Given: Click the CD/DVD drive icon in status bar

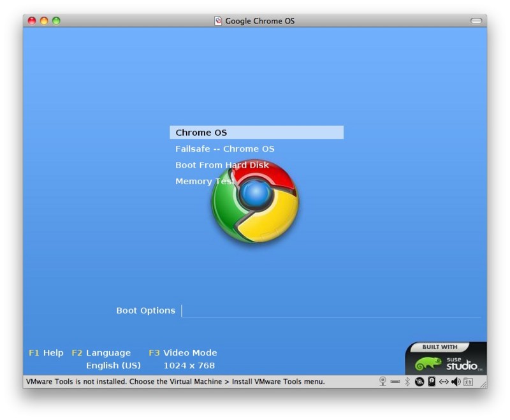Looking at the screenshot, I should (419, 382).
